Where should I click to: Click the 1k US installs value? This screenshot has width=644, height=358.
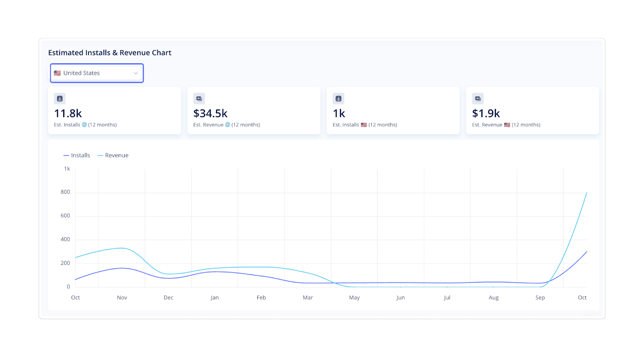[339, 114]
